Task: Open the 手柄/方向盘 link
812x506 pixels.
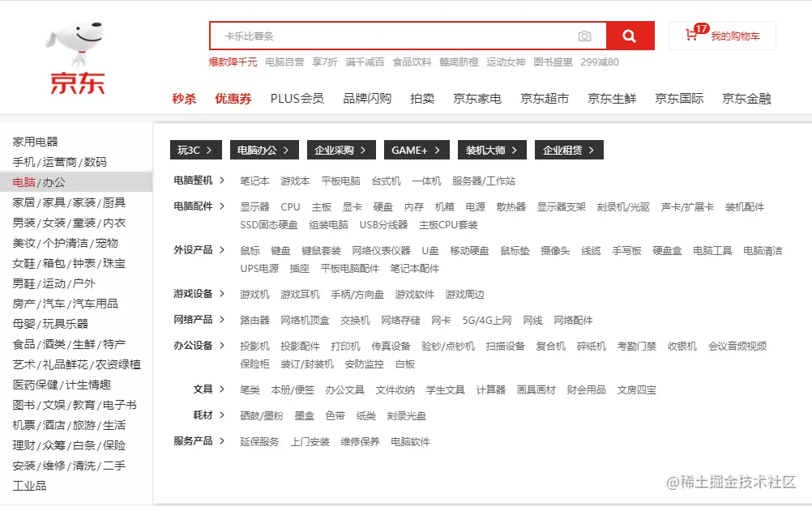Action: point(357,295)
